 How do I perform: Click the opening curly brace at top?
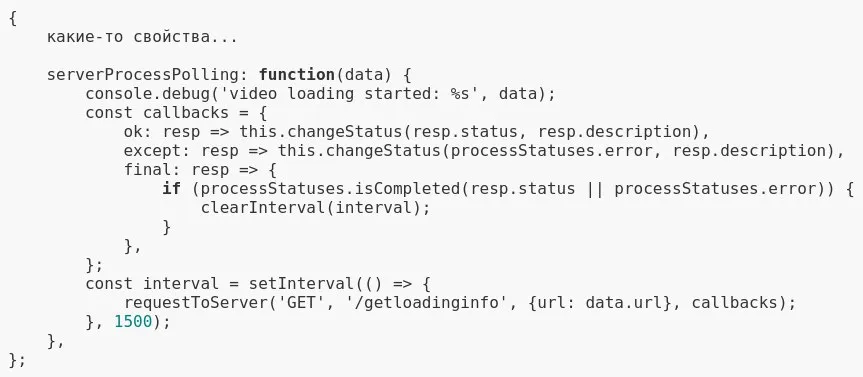tap(13, 18)
